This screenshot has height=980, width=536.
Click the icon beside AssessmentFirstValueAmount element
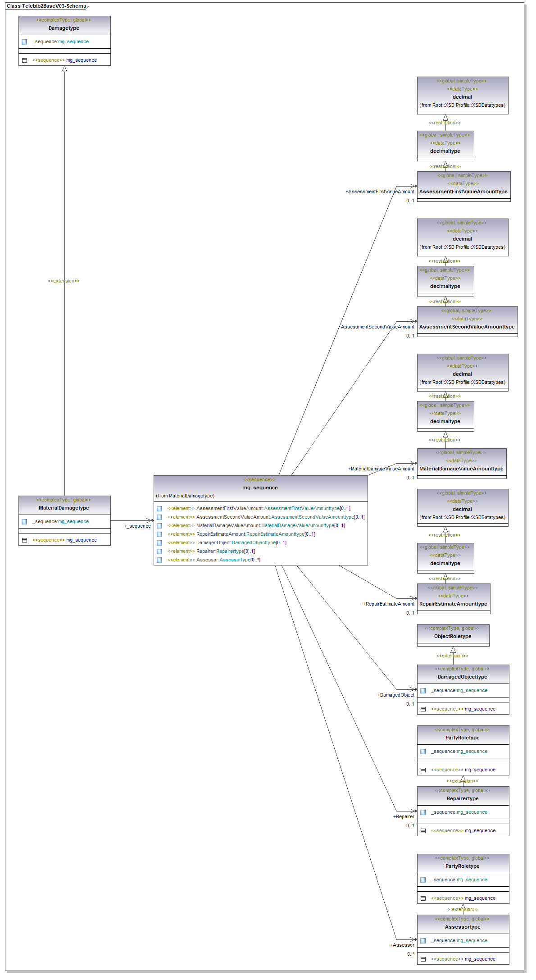click(159, 509)
